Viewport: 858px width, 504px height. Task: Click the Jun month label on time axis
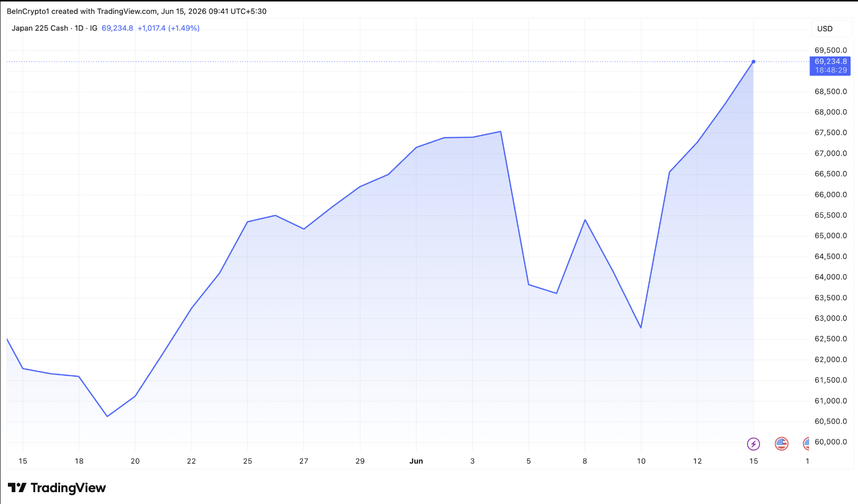(x=416, y=461)
